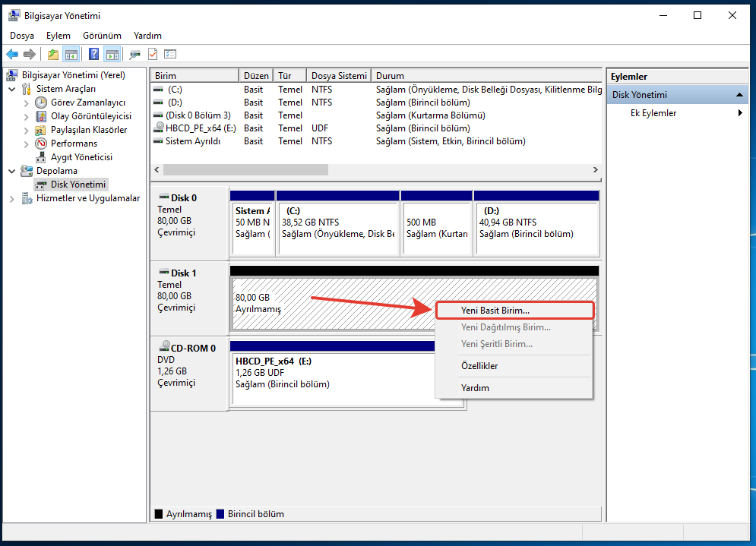Screen dimensions: 756x546
Task: Click the Rescan Disks toolbar icon
Action: click(134, 54)
